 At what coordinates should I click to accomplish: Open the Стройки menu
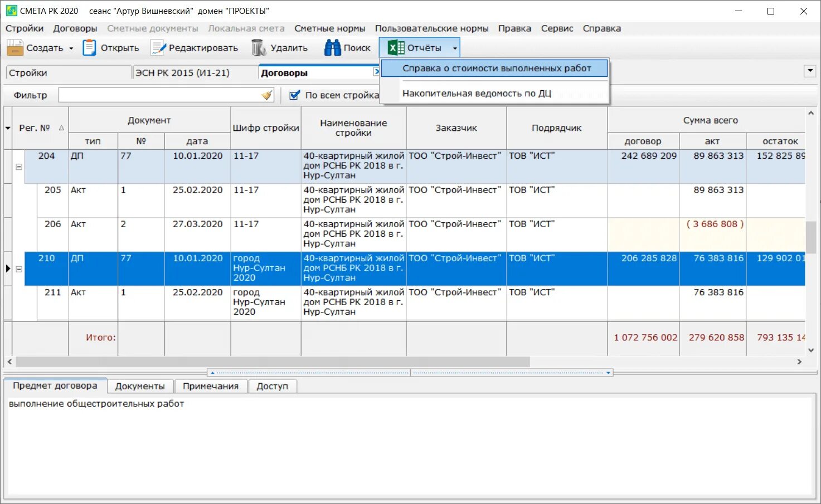pos(25,28)
